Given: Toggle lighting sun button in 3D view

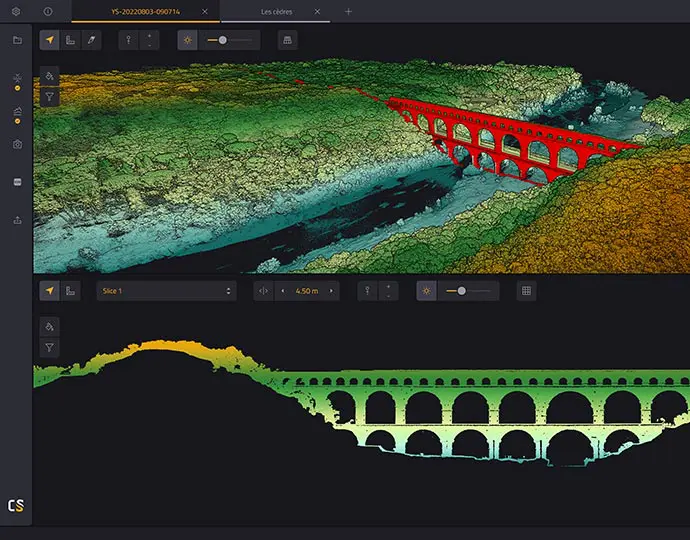Looking at the screenshot, I should pos(187,40).
